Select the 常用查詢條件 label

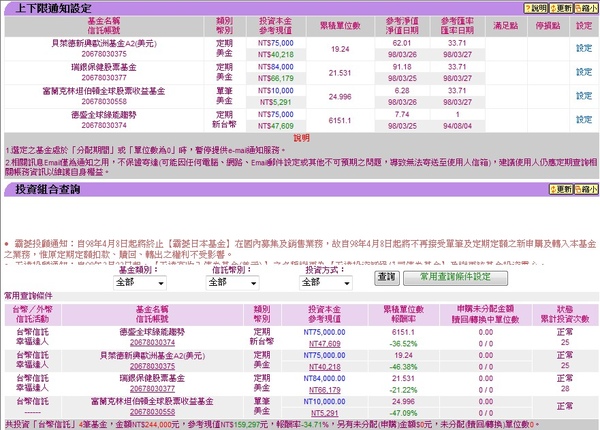(x=28, y=296)
